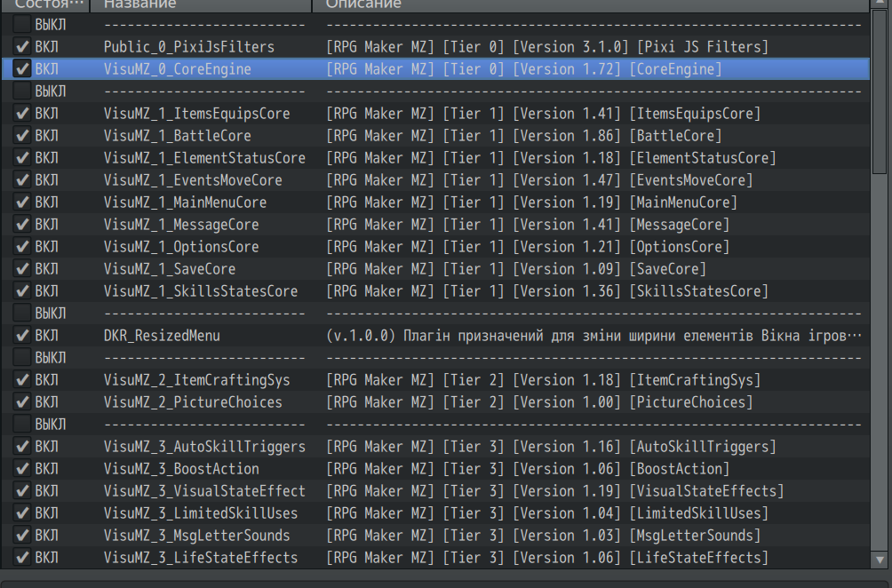The height and width of the screenshot is (588, 892).
Task: Uncheck the VisuMZ_1_OptionsCore checkbox
Action: 22,246
